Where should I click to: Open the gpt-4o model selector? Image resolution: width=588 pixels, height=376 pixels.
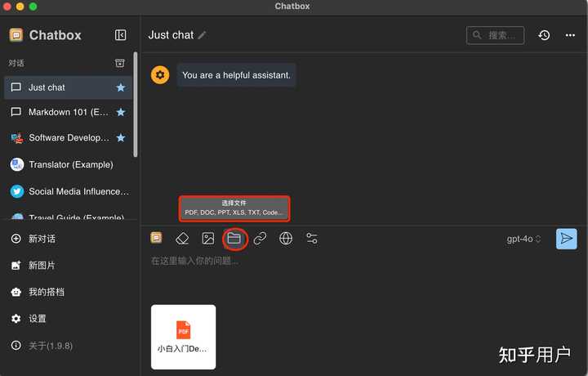[523, 239]
